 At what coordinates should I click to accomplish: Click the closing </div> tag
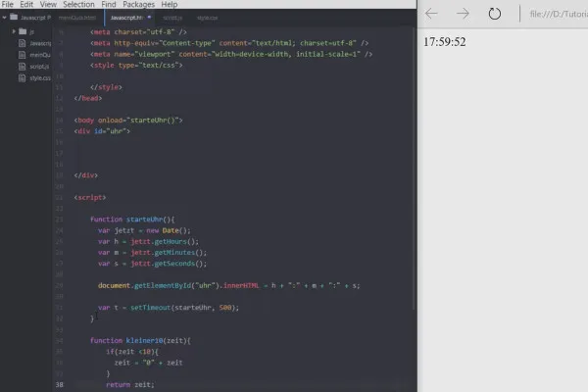(86, 175)
